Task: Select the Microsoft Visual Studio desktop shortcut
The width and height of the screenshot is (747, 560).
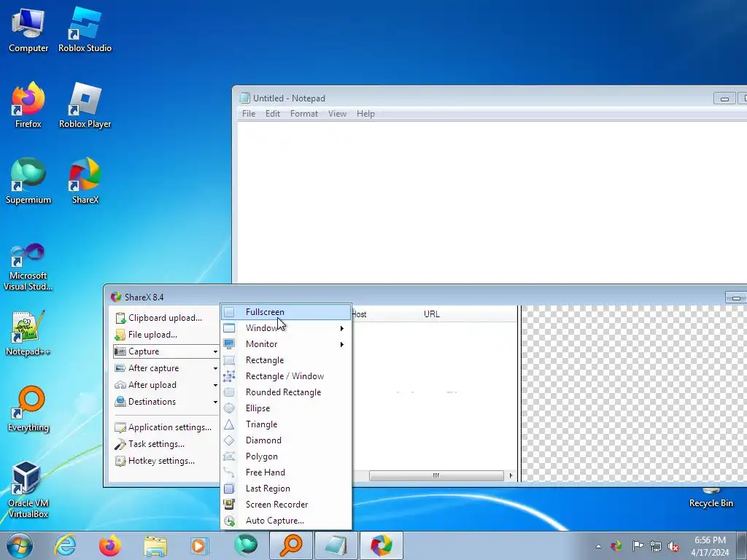Action: click(x=28, y=267)
